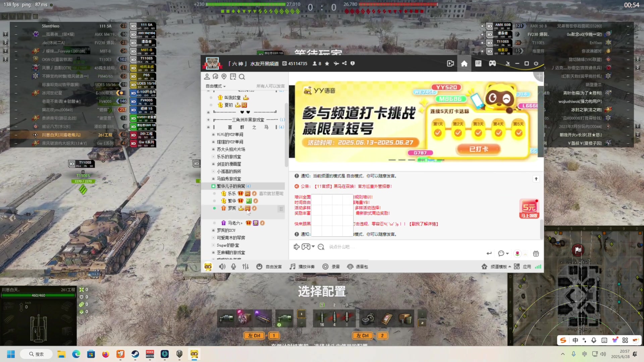Open the channel bulletin board icon

tap(233, 77)
